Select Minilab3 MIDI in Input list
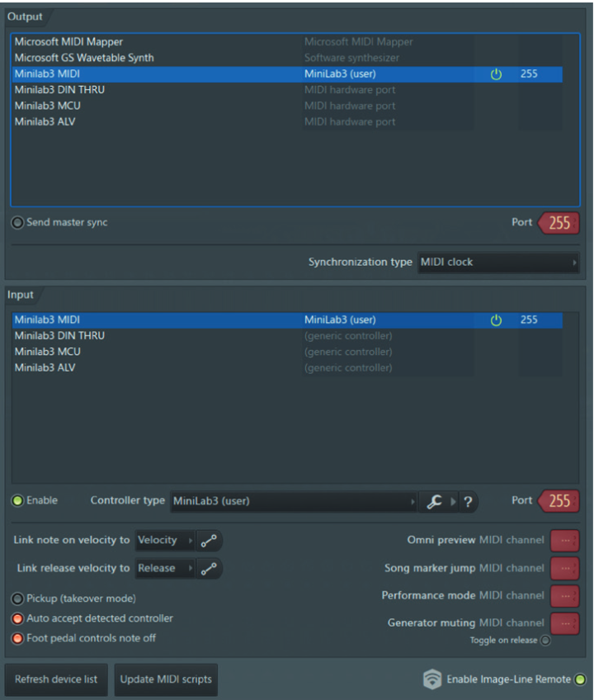594x700 pixels. tap(287, 320)
